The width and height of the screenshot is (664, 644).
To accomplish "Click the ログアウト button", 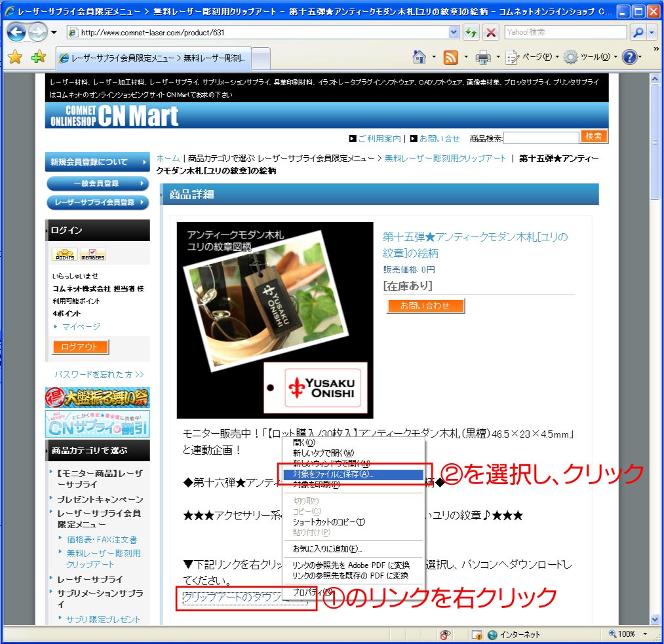I will pos(80,347).
